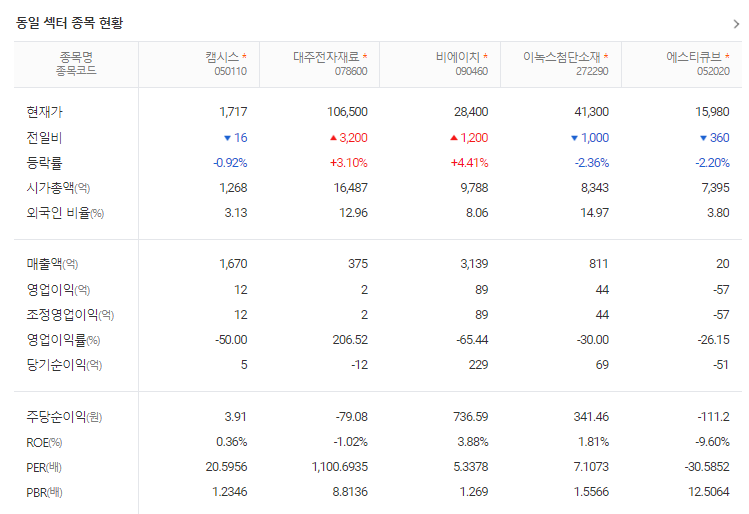Viewport: 749px width, 514px height.
Task: Click the PER(배) row label
Action: coord(44,467)
